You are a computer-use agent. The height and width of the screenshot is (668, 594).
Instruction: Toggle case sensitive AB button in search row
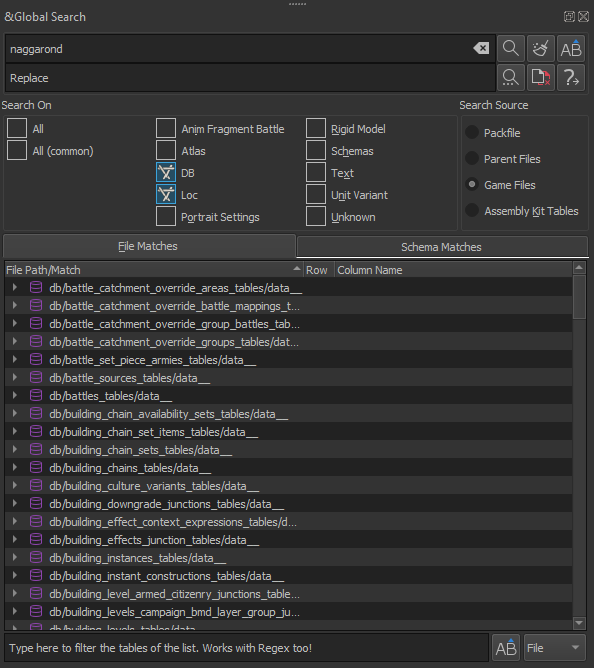[571, 49]
